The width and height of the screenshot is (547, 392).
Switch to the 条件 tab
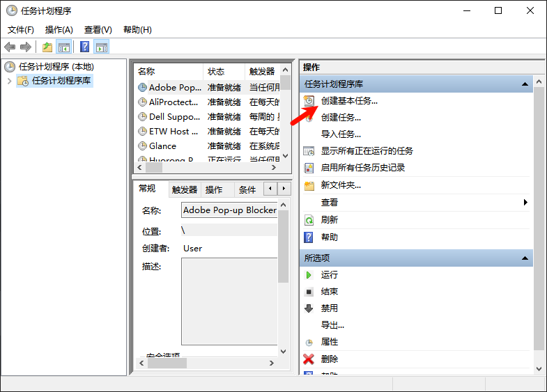click(247, 189)
